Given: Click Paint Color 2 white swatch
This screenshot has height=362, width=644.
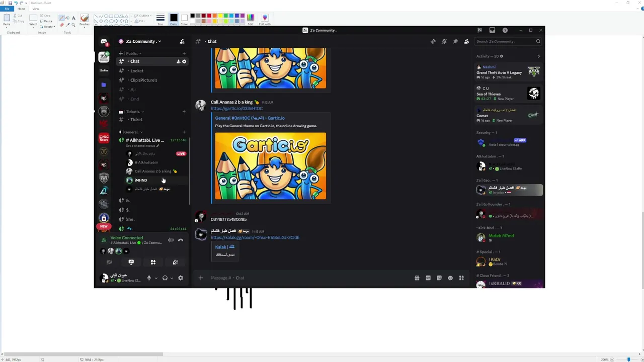Looking at the screenshot, I should pyautogui.click(x=184, y=18).
